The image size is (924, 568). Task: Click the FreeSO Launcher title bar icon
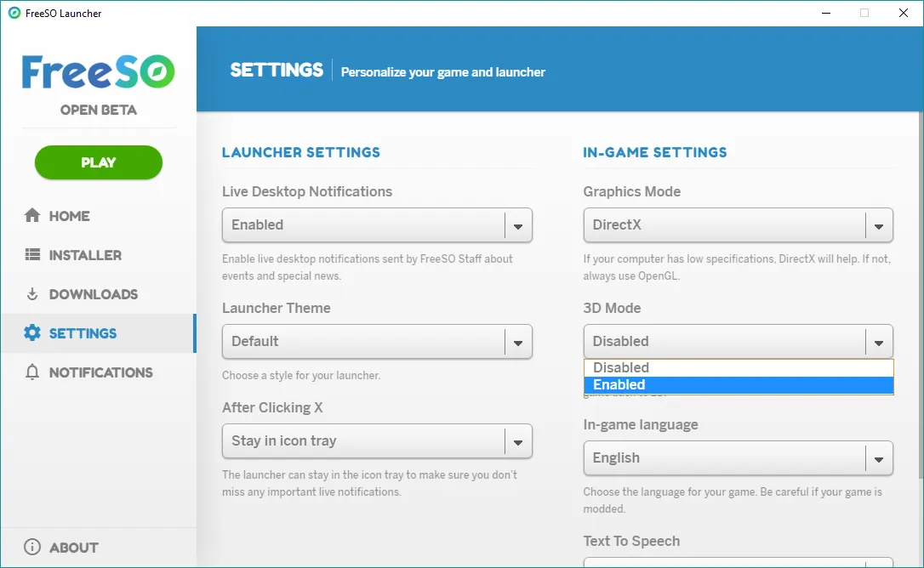[14, 13]
